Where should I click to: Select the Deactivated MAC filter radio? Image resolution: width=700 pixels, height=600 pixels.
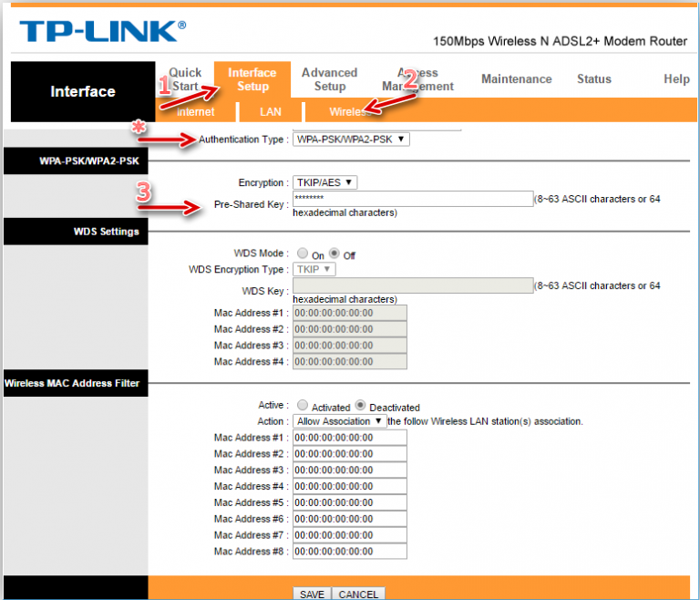click(360, 405)
